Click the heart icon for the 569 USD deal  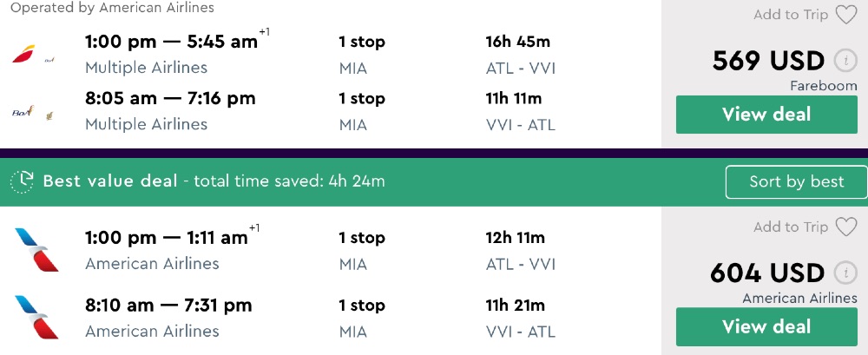point(845,15)
